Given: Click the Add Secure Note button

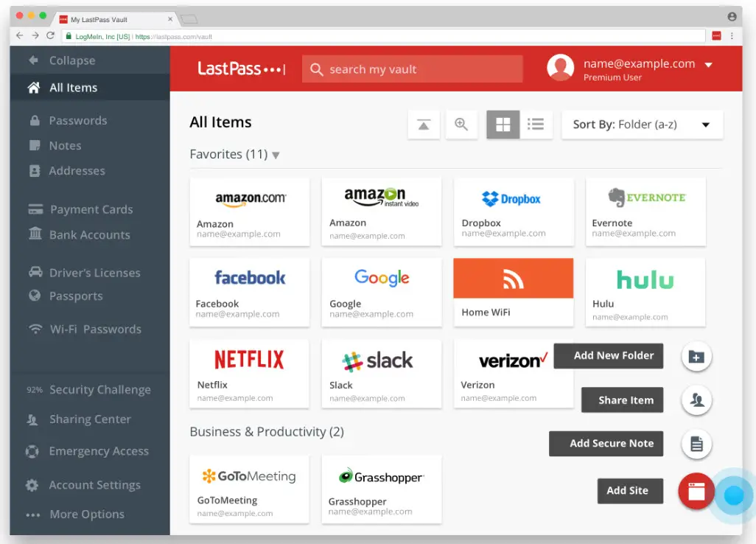Looking at the screenshot, I should (606, 444).
